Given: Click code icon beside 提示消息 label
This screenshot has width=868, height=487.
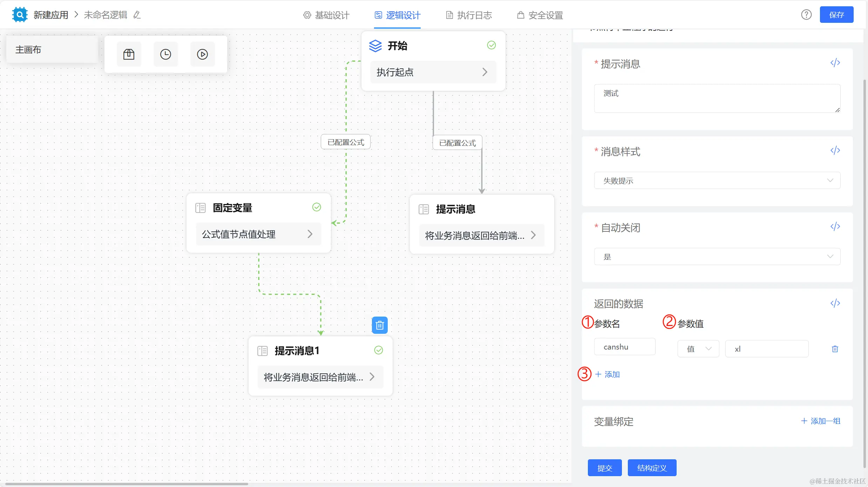Looking at the screenshot, I should point(835,63).
